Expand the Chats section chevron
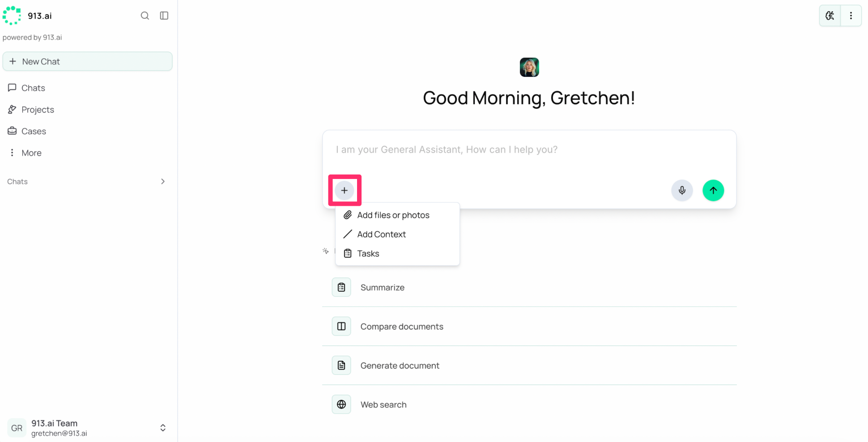Image resolution: width=868 pixels, height=442 pixels. tap(163, 182)
